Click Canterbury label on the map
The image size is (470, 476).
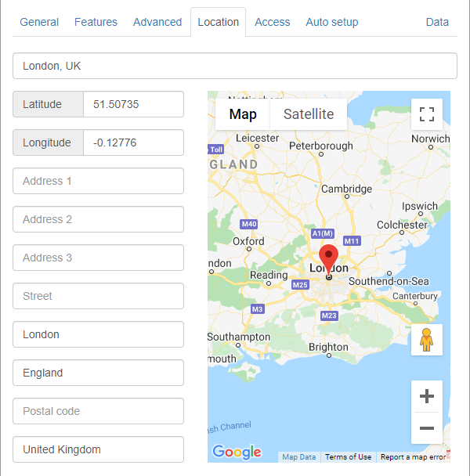tap(415, 296)
